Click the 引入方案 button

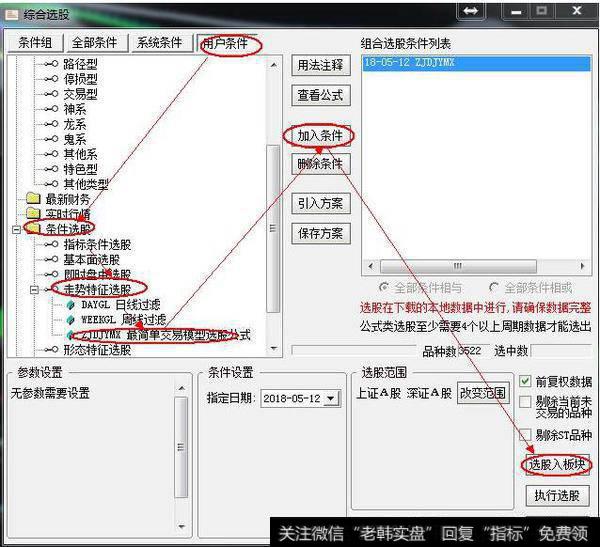click(321, 203)
